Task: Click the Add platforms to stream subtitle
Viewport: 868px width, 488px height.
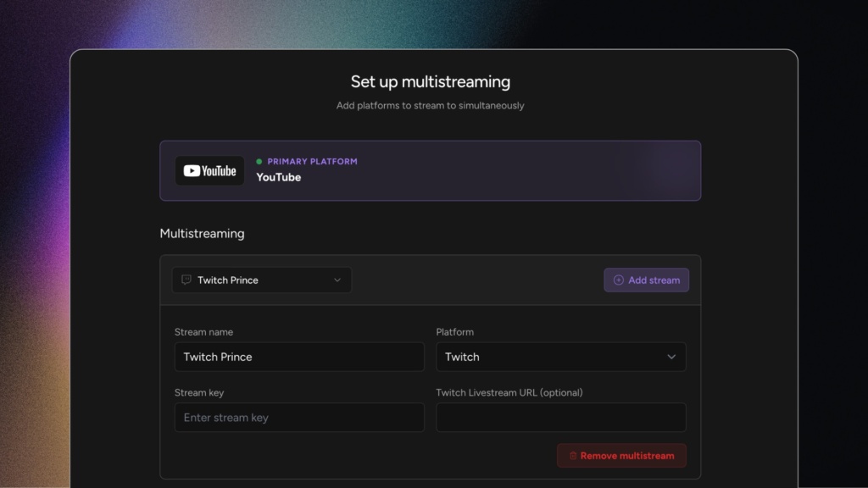Action: point(430,106)
